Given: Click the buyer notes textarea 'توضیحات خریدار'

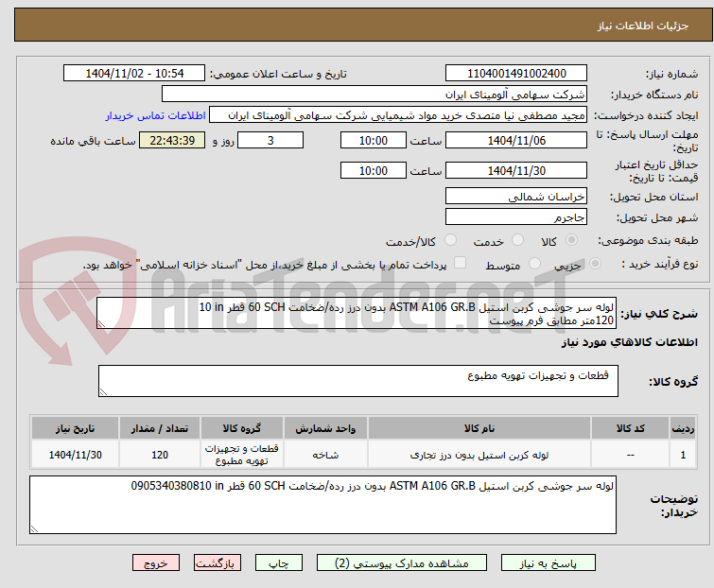Looking at the screenshot, I should point(322,505).
